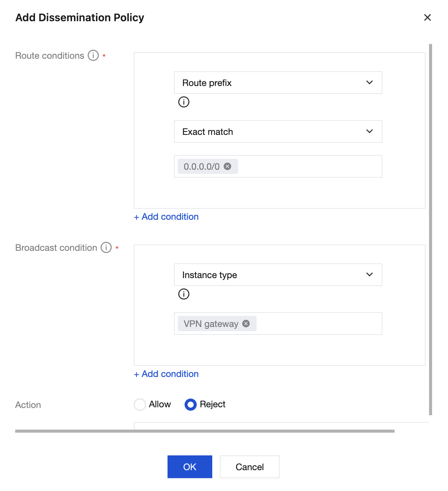This screenshot has width=448, height=491.
Task: Close the Add Dissemination Policy dialog
Action: click(428, 17)
